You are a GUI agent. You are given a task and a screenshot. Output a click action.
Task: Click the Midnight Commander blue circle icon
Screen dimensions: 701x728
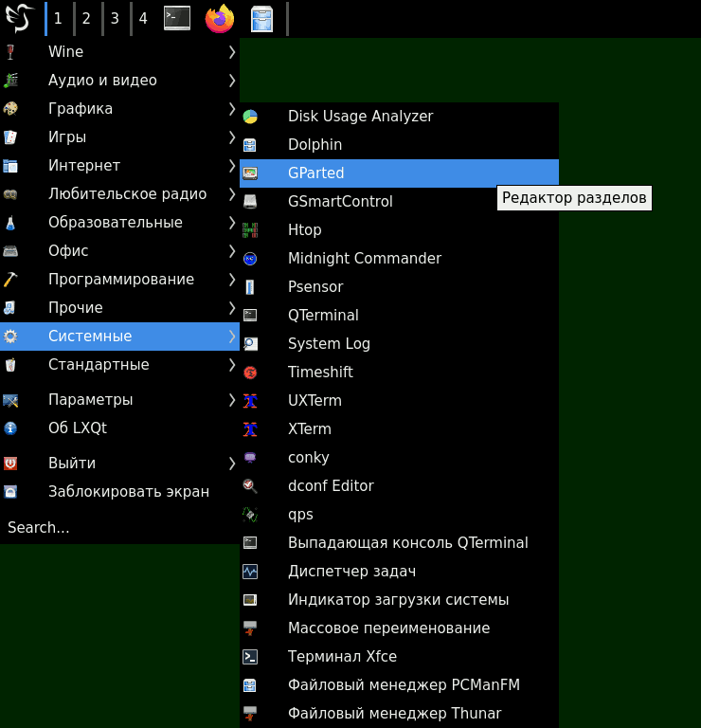250,259
